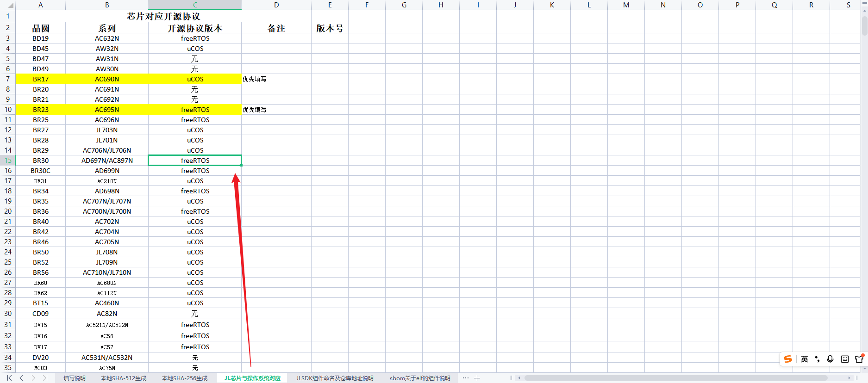This screenshot has height=383, width=868.
Task: Go to the previous sheet tab
Action: point(21,378)
